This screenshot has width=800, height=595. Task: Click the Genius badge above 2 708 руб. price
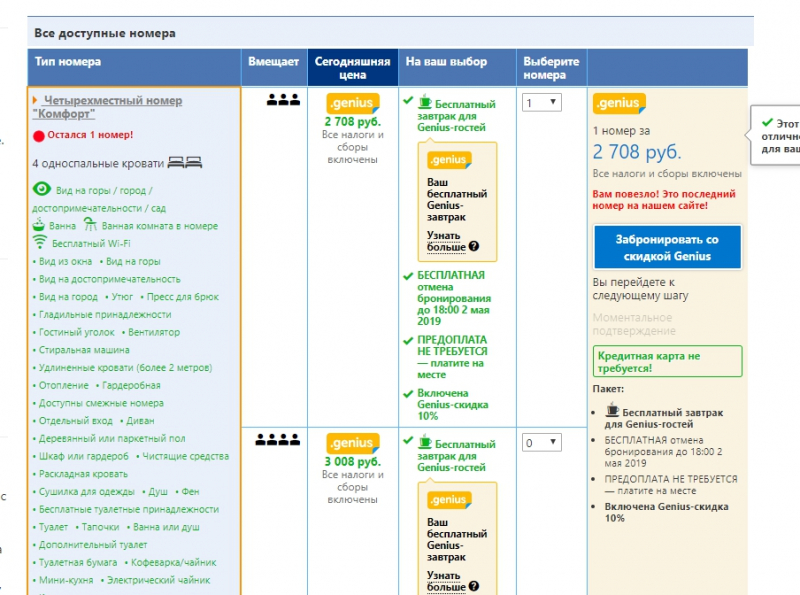(352, 103)
